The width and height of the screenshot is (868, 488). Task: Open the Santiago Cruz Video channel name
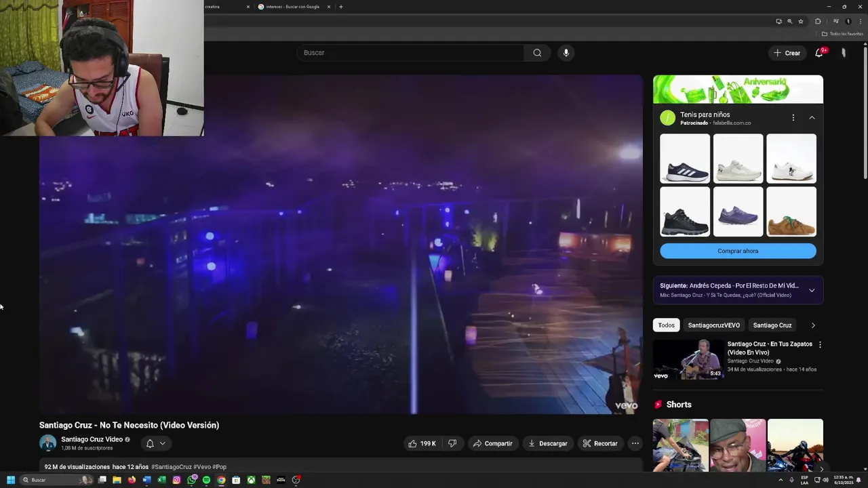click(x=92, y=439)
